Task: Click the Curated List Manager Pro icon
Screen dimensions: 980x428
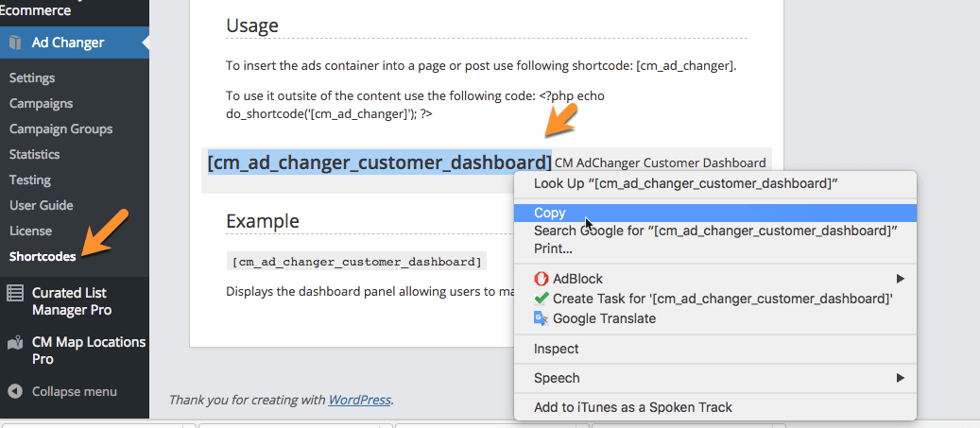Action: [x=15, y=293]
